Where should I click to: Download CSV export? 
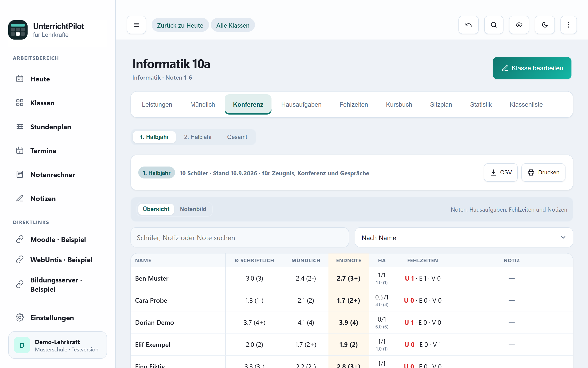coord(500,172)
